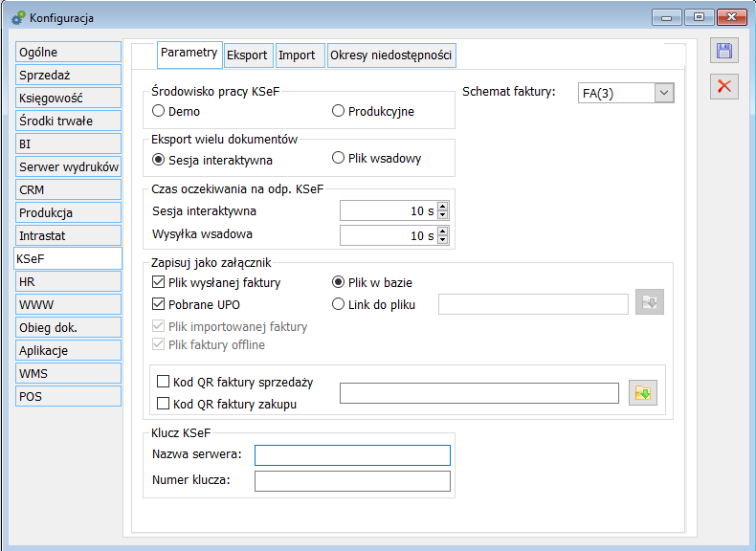Image resolution: width=756 pixels, height=551 pixels.
Task: Open the HR section
Action: click(x=68, y=281)
